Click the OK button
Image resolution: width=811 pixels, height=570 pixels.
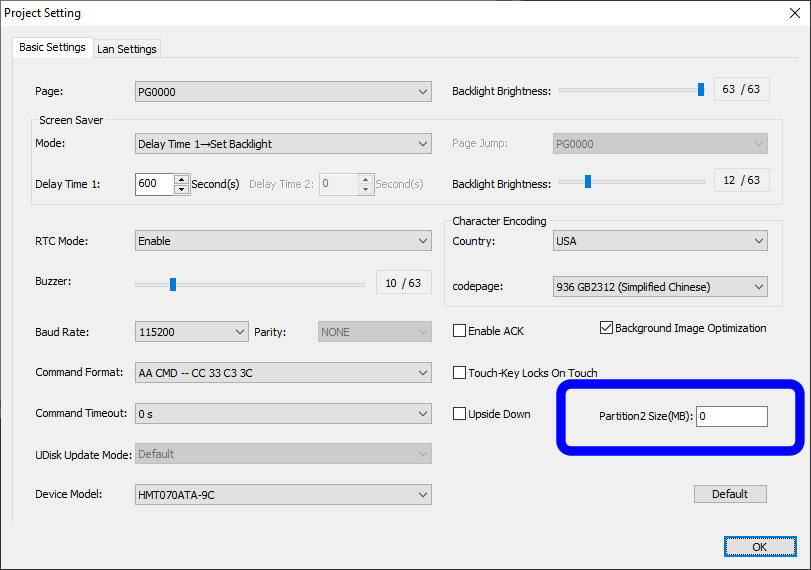pos(759,547)
